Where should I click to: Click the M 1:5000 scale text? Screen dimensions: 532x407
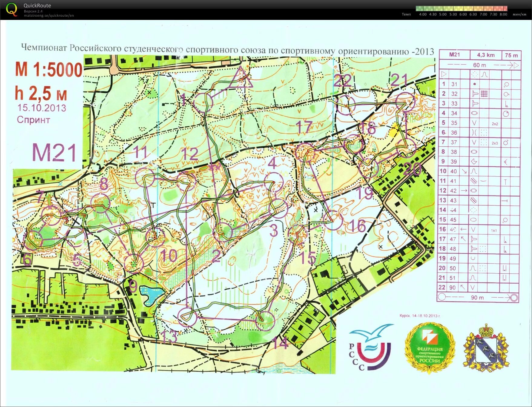(49, 70)
